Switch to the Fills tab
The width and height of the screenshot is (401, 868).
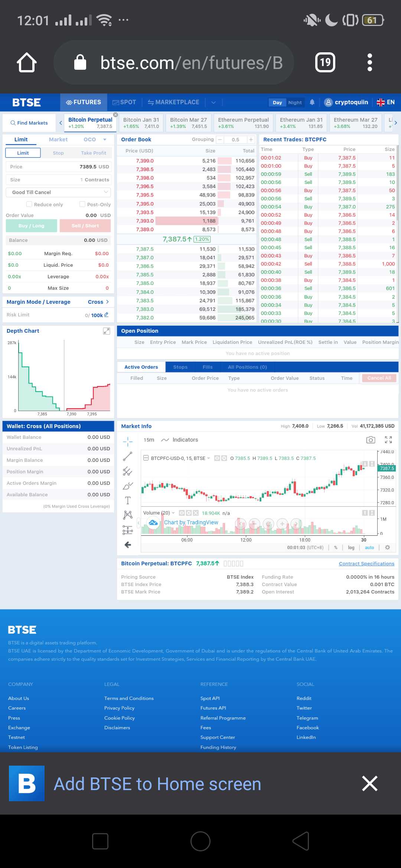208,367
